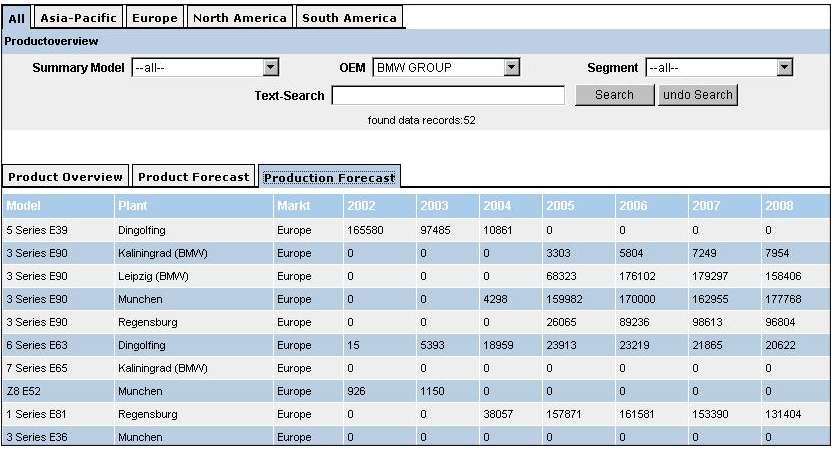Select the North America tab
This screenshot has width=835, height=451.
pos(240,17)
